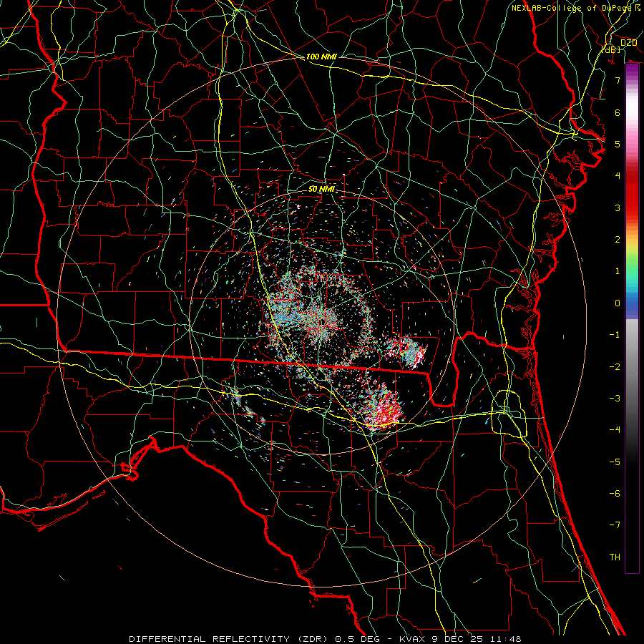
Task: Click the "50 NMI" range ring label
Action: pos(321,189)
